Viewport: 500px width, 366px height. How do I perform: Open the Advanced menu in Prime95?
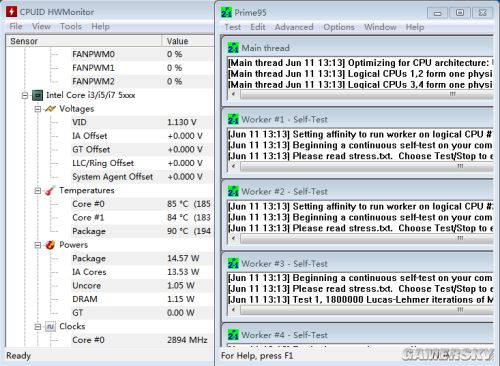click(294, 27)
